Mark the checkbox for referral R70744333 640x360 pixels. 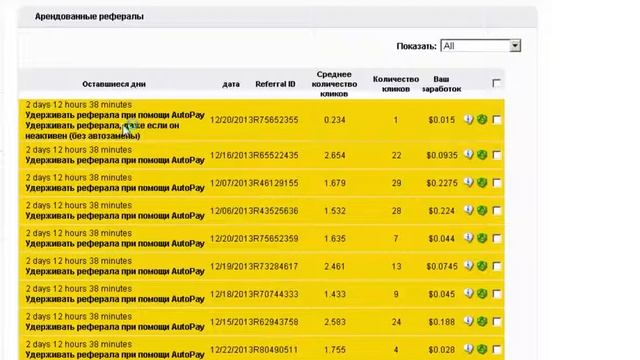pyautogui.click(x=497, y=294)
